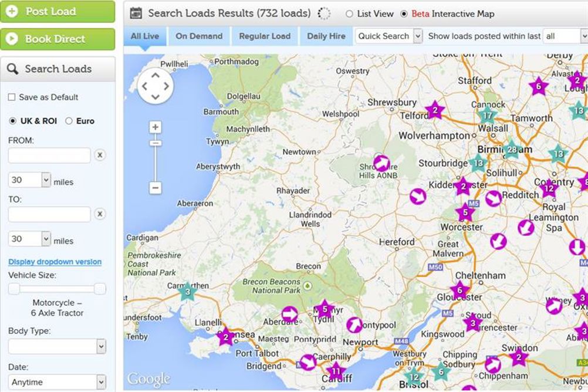Click the Book Direct play icon
Viewport: 588px width, 392px height.
coord(12,39)
